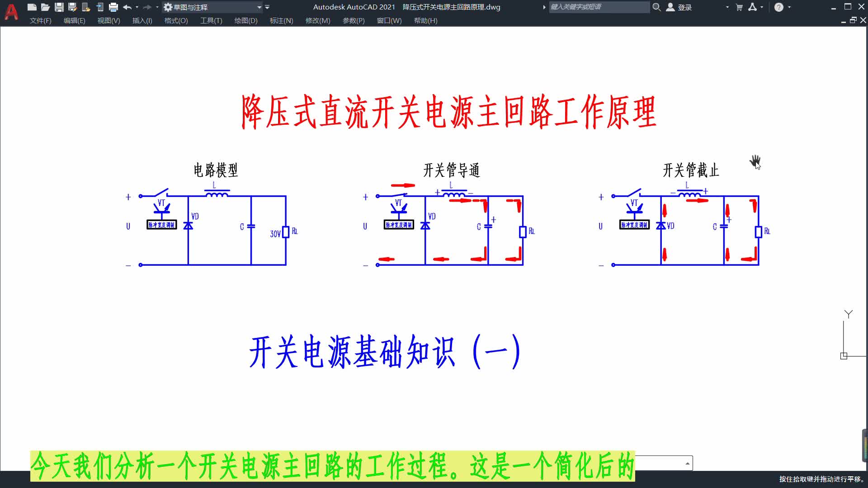
Task: Open the 视图(V) menu
Action: click(108, 21)
